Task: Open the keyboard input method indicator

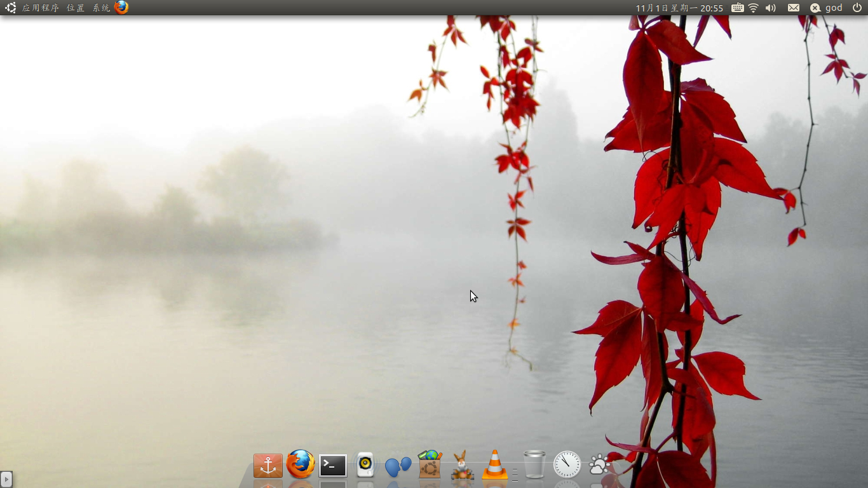Action: 738,8
